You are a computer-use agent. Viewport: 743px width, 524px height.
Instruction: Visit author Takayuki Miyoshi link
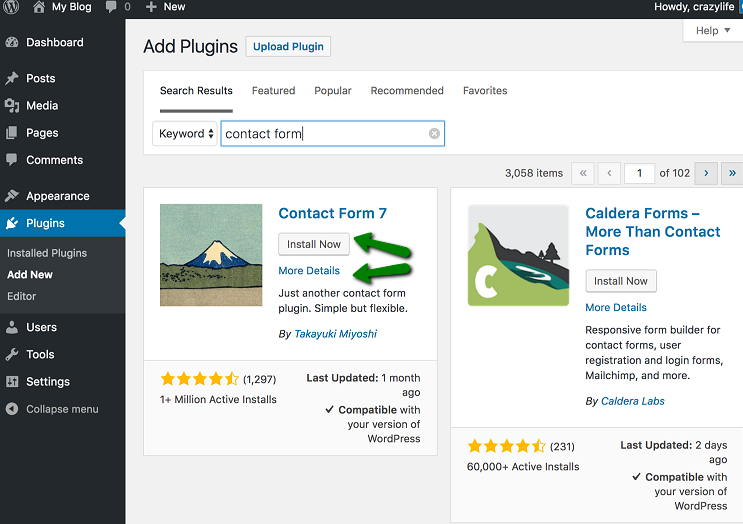point(335,334)
